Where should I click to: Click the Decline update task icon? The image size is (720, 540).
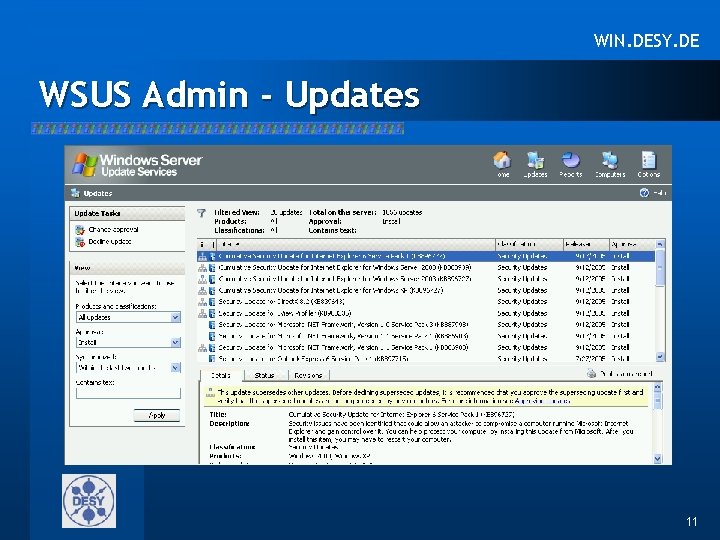tap(80, 242)
